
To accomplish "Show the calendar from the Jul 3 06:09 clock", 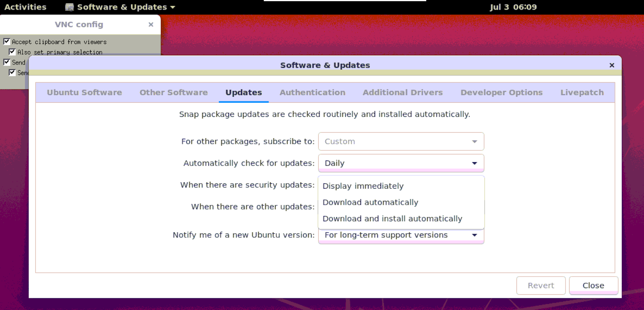I will [x=513, y=7].
